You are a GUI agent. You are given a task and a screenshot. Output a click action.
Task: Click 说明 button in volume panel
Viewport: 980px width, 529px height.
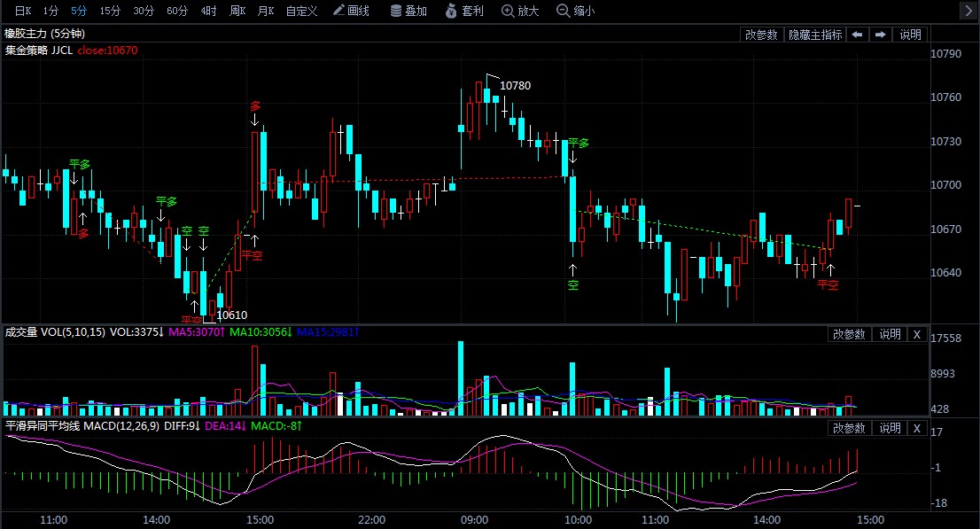point(890,335)
